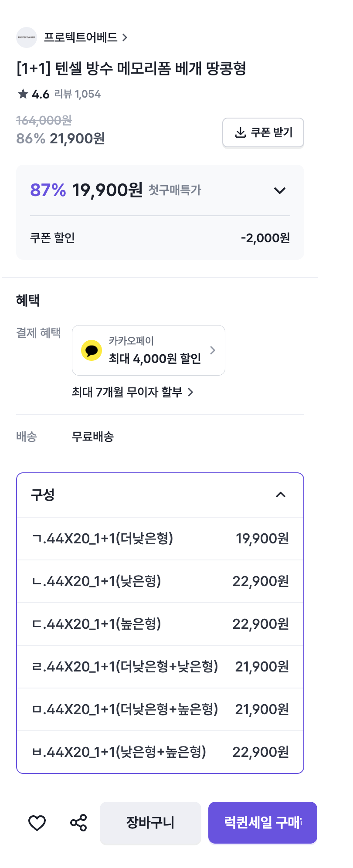Open the 리뷰 1,054 reviews link
The height and width of the screenshot is (868, 353).
(77, 94)
